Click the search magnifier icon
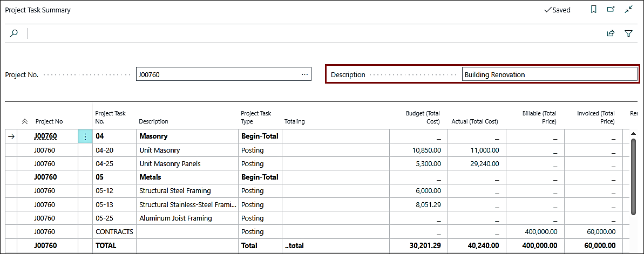644x254 pixels. tap(14, 33)
